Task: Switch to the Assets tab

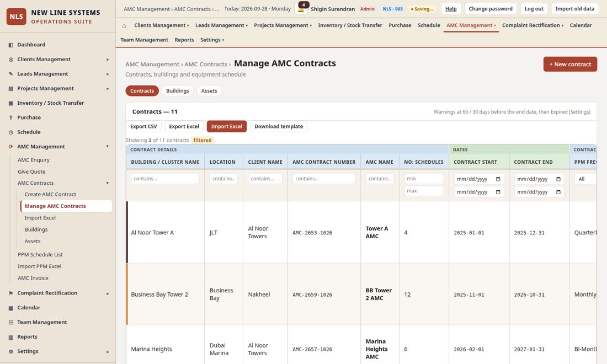Action: (209, 91)
